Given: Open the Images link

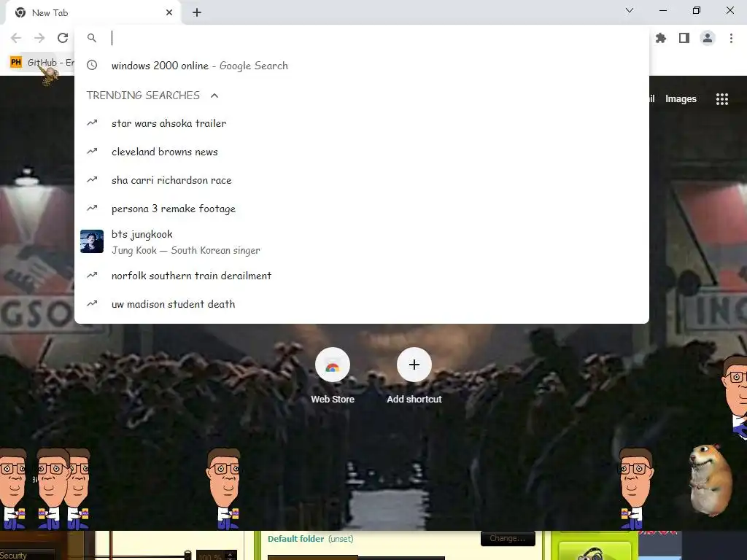Looking at the screenshot, I should pyautogui.click(x=681, y=99).
